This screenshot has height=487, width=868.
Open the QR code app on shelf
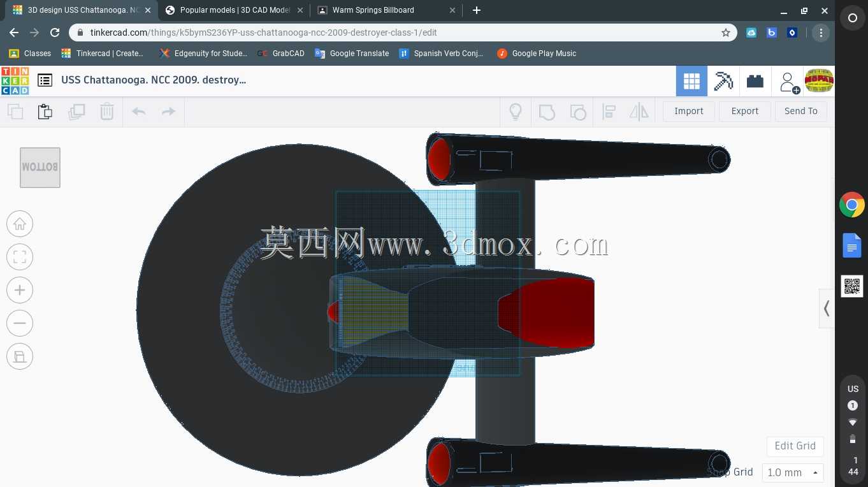point(852,286)
